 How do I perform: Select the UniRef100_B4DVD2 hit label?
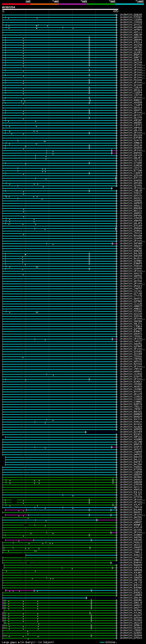[x=131, y=153]
